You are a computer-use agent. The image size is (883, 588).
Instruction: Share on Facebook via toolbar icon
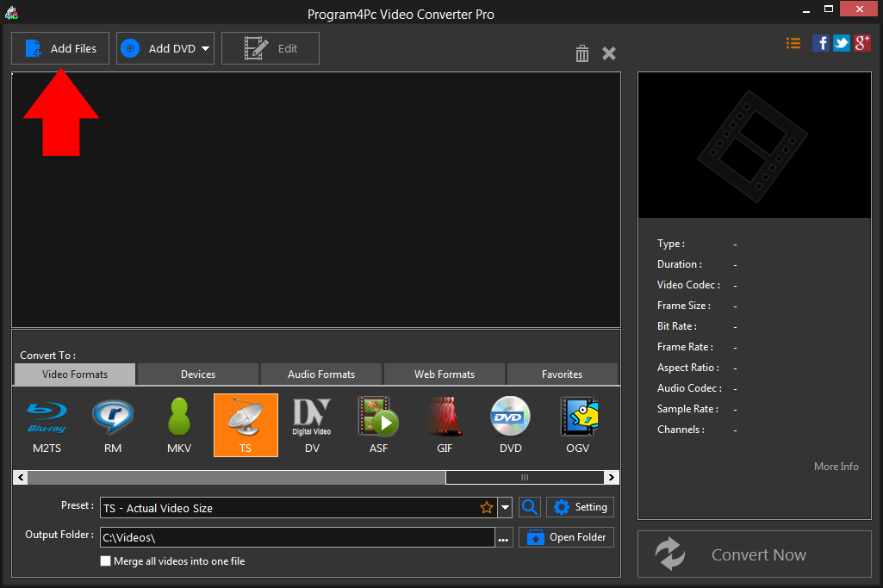(820, 42)
